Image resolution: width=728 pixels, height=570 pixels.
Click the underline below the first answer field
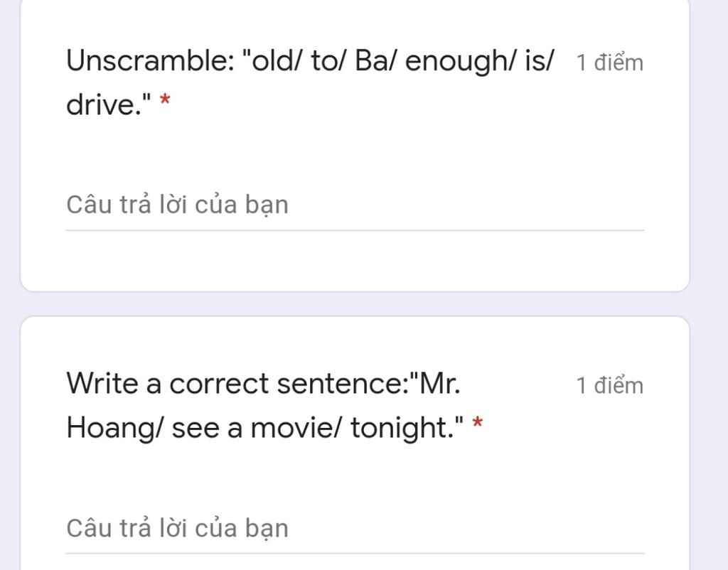click(355, 230)
